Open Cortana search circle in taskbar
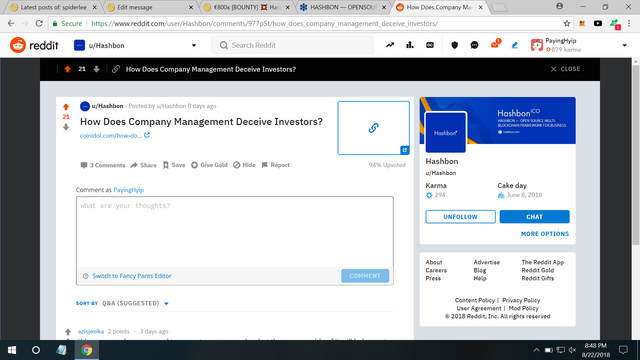The image size is (640, 360). tap(36, 350)
